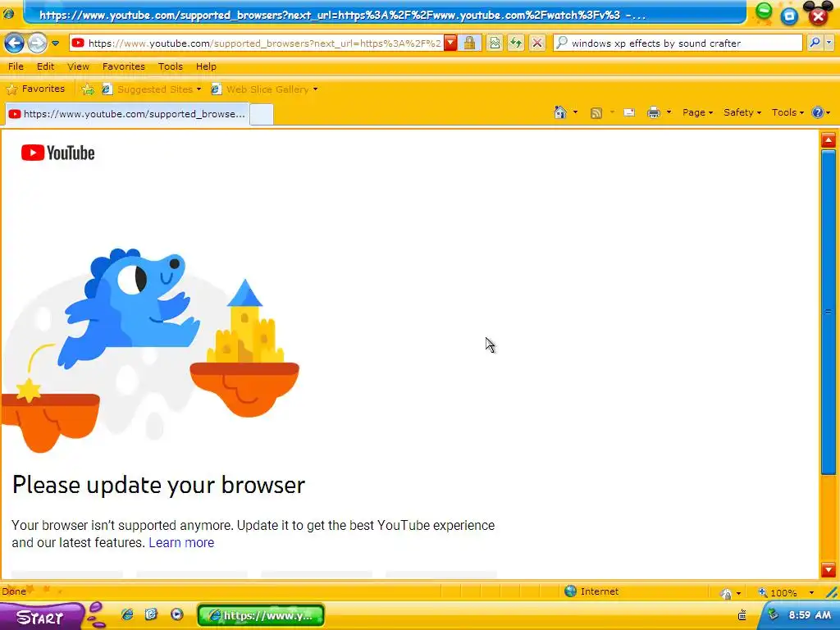This screenshot has height=630, width=840.
Task: Print the page with printer icon
Action: (x=654, y=112)
